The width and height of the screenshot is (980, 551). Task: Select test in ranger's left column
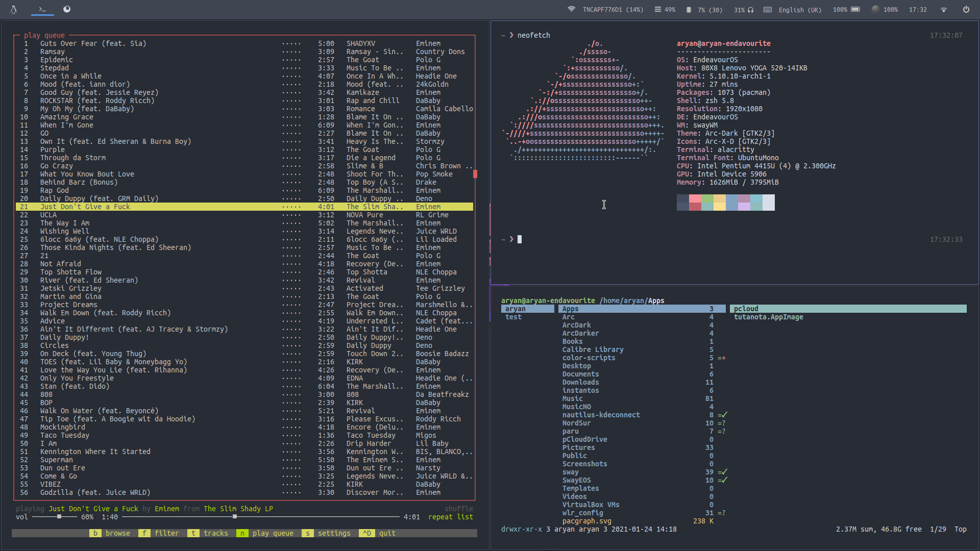528,317
